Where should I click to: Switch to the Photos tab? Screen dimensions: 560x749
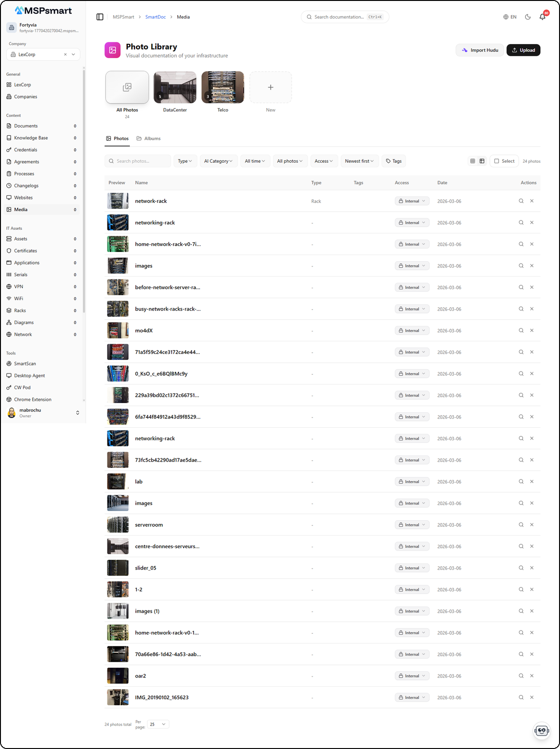coord(117,139)
